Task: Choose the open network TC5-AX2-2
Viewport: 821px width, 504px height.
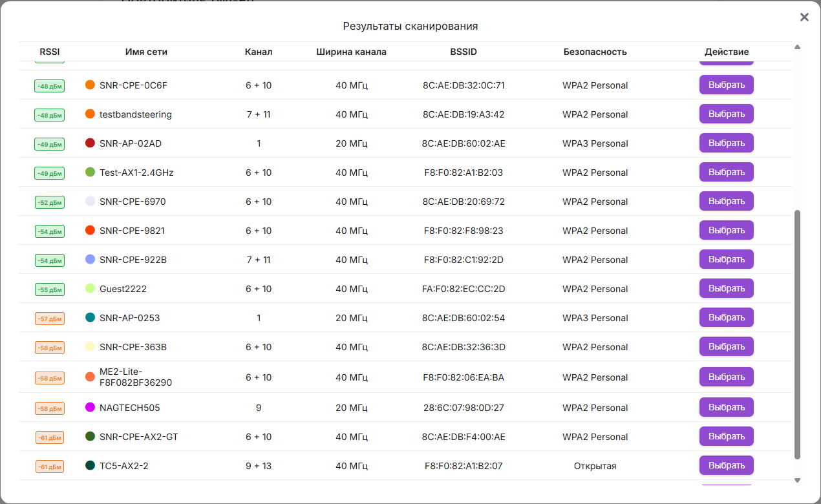Action: tap(726, 465)
